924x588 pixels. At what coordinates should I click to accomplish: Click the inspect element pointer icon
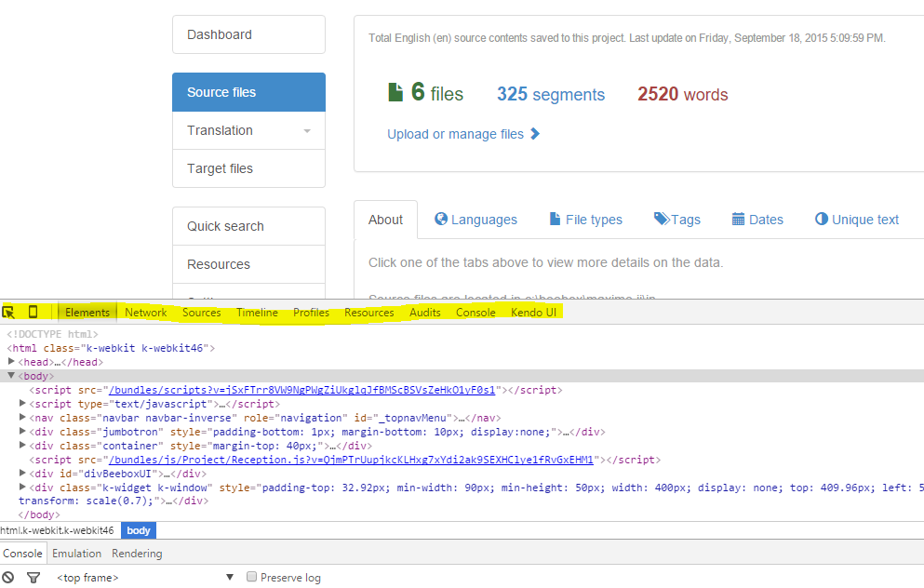[8, 313]
